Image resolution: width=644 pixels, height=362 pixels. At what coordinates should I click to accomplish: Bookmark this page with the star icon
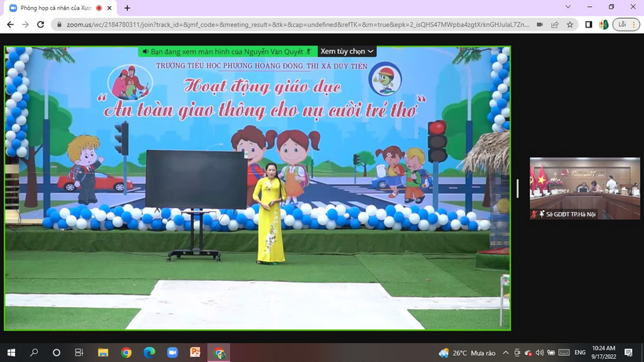[x=572, y=24]
